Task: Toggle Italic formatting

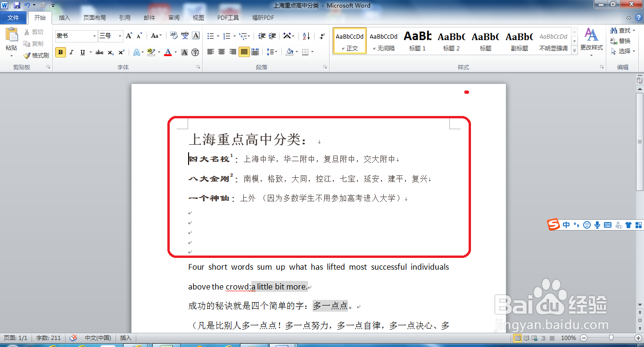Action: click(x=72, y=52)
